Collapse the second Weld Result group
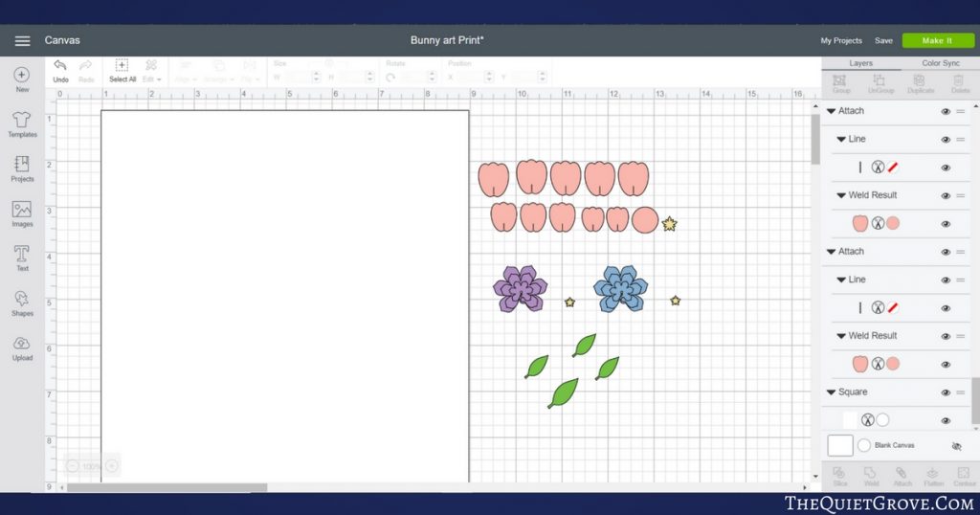This screenshot has width=980, height=515. (x=841, y=336)
